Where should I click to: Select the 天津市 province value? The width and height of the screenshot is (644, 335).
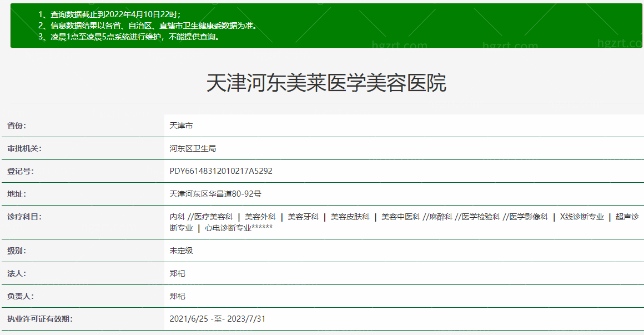pyautogui.click(x=181, y=126)
